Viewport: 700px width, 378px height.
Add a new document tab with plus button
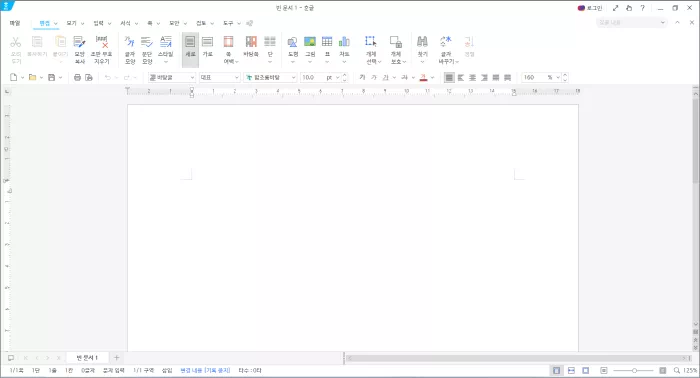click(117, 357)
